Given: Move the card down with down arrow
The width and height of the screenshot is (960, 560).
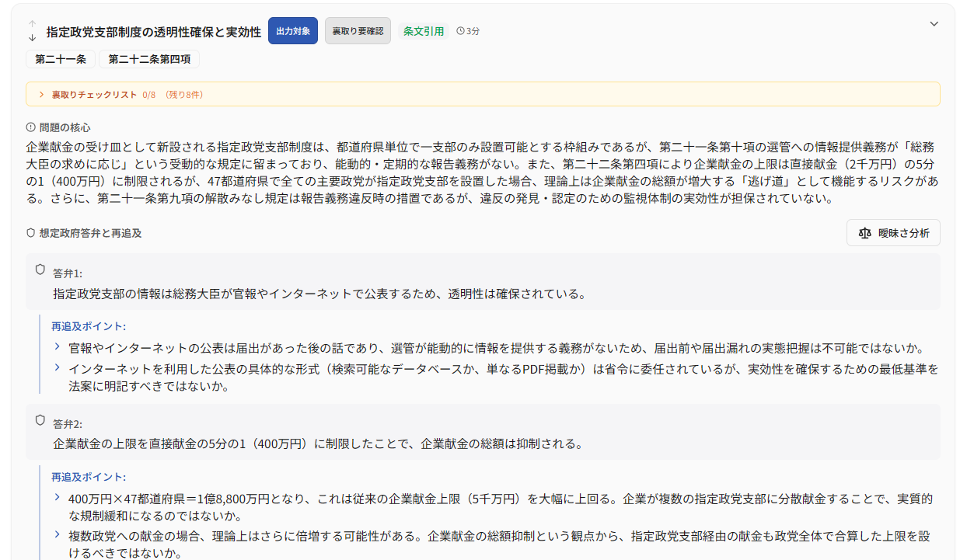Looking at the screenshot, I should click(x=32, y=37).
